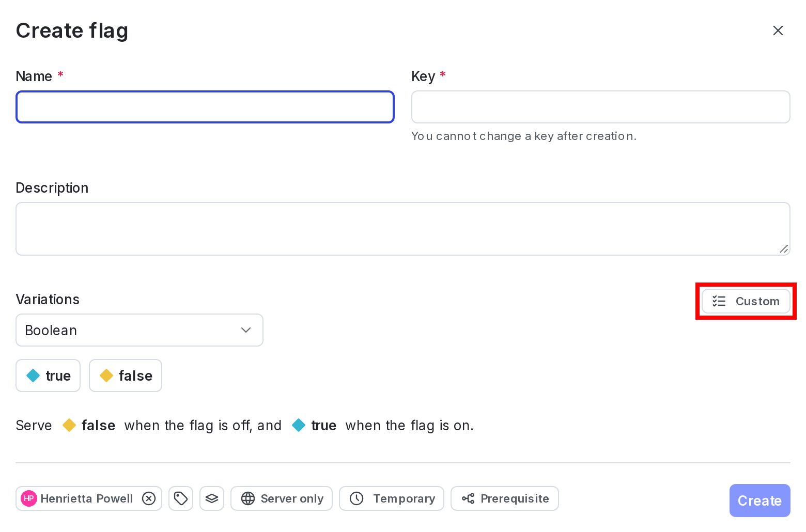
Task: Click the layers stack icon button
Action: pyautogui.click(x=212, y=498)
